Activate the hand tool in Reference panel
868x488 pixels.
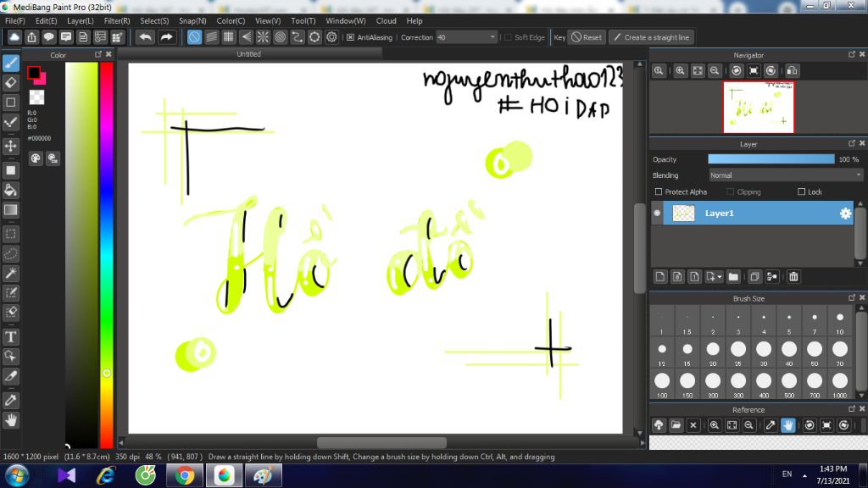(x=787, y=425)
